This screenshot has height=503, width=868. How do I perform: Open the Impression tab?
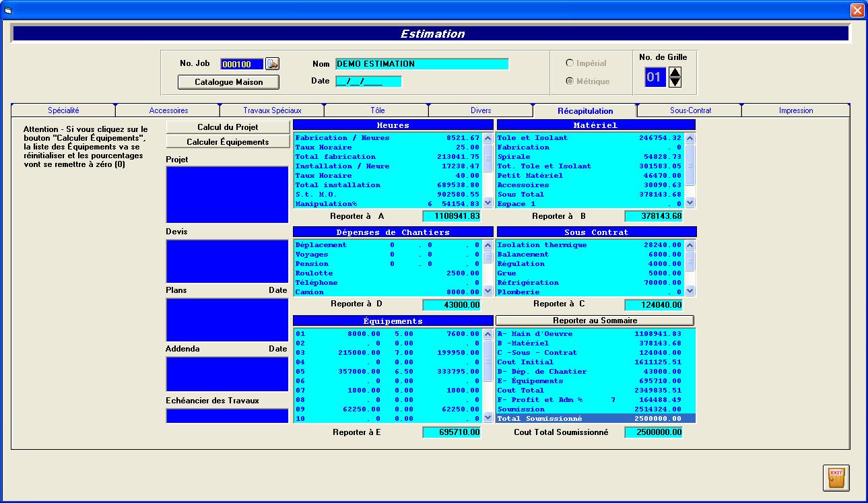[x=795, y=110]
